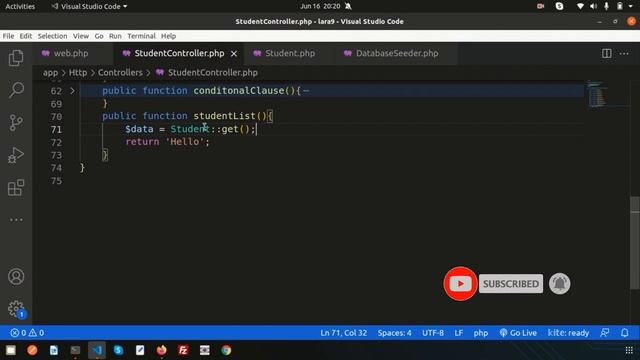Launch Firefox from the taskbar

pyautogui.click(x=162, y=350)
